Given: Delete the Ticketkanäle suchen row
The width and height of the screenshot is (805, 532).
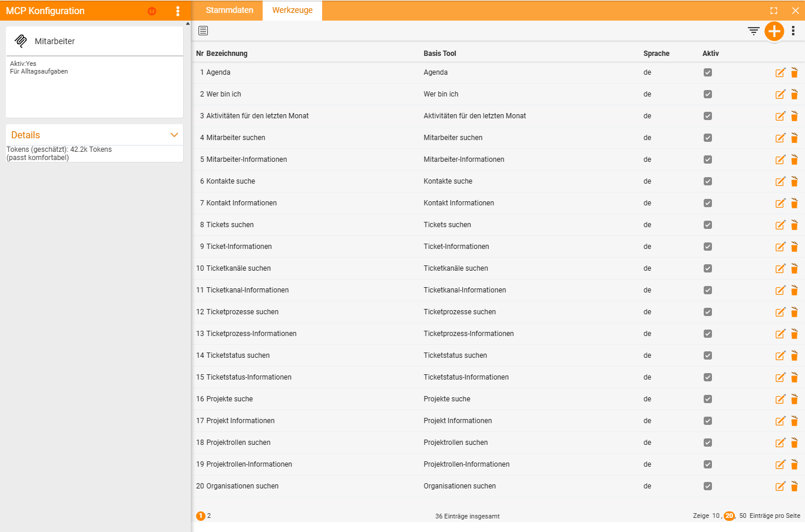Looking at the screenshot, I should tap(794, 268).
